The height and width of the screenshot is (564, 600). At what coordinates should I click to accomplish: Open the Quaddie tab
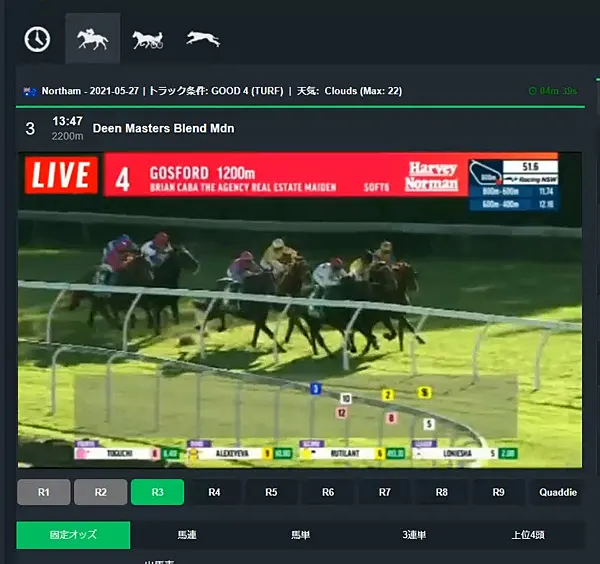pos(557,492)
